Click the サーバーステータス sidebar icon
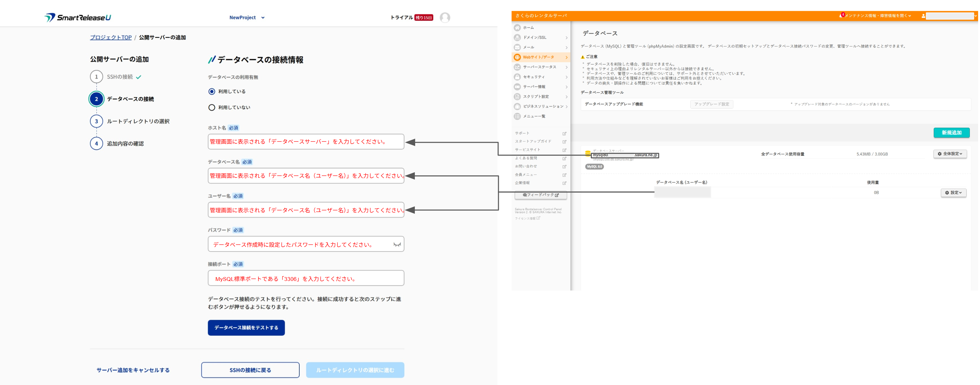Image resolution: width=980 pixels, height=385 pixels. tap(517, 67)
